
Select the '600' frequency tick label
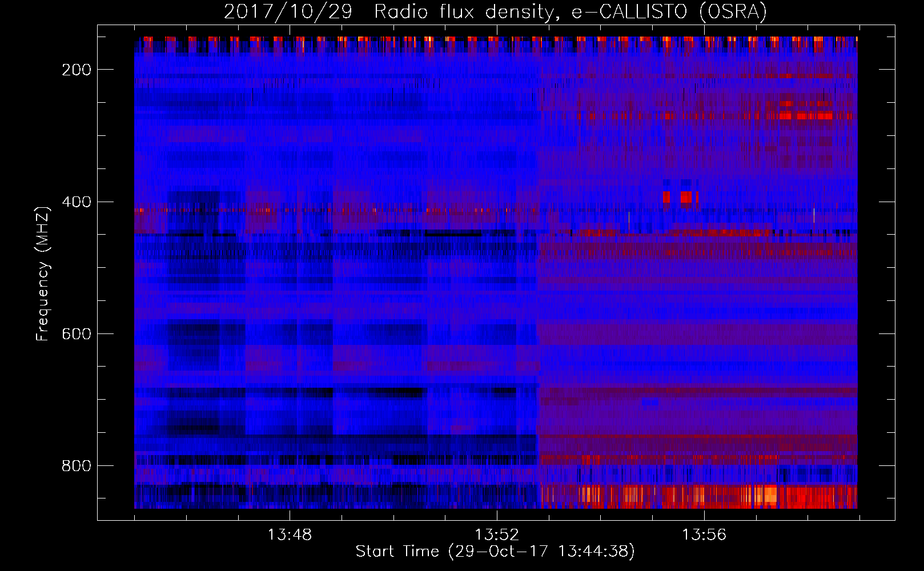click(x=77, y=334)
